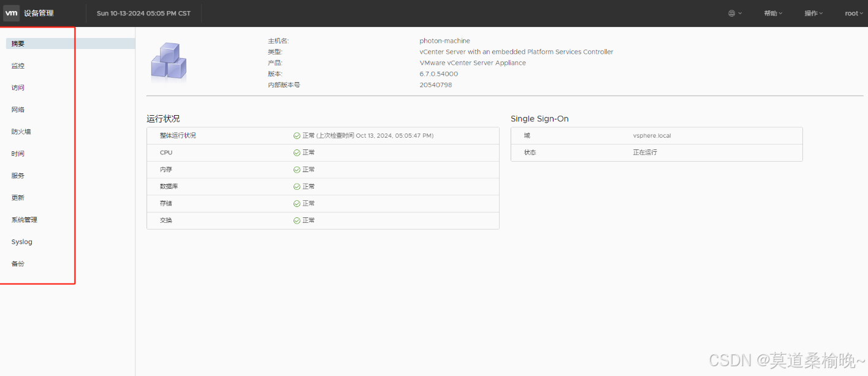Go to the 服务 page

click(18, 176)
